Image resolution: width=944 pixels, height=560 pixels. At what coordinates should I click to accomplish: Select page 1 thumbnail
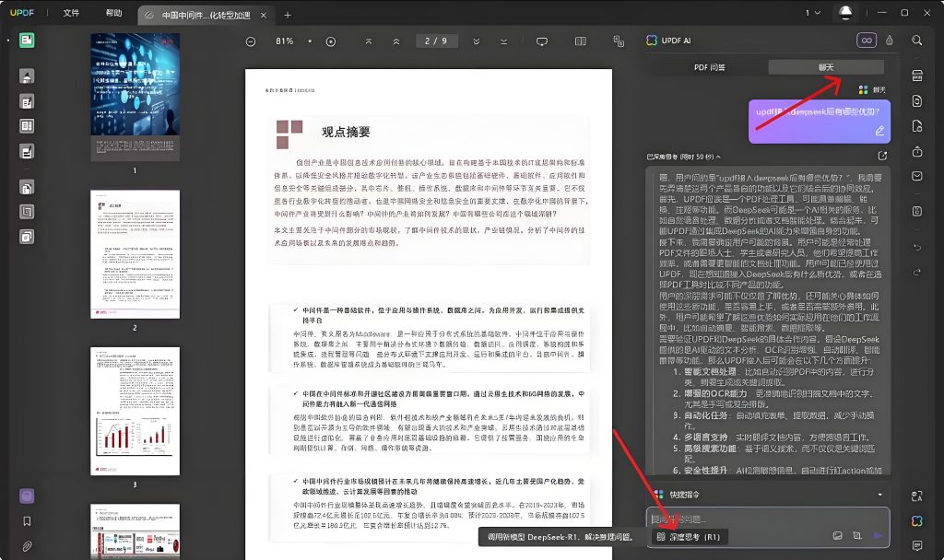135,97
